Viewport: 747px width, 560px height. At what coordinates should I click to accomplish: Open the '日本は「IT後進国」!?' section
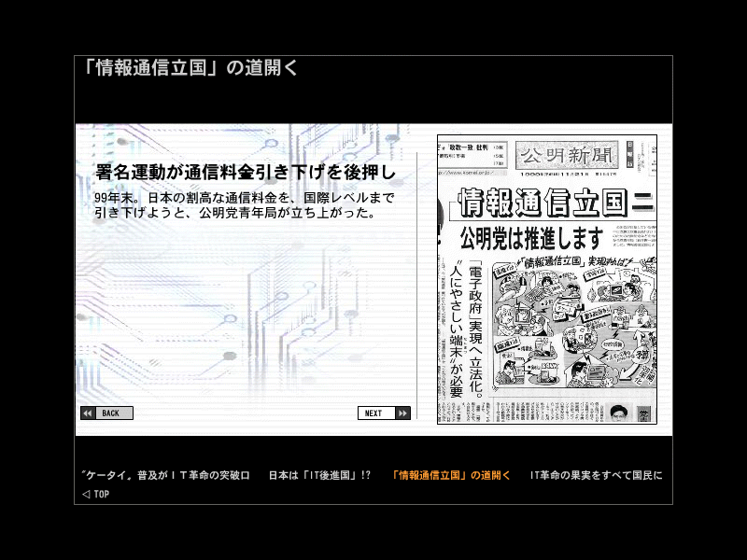319,475
